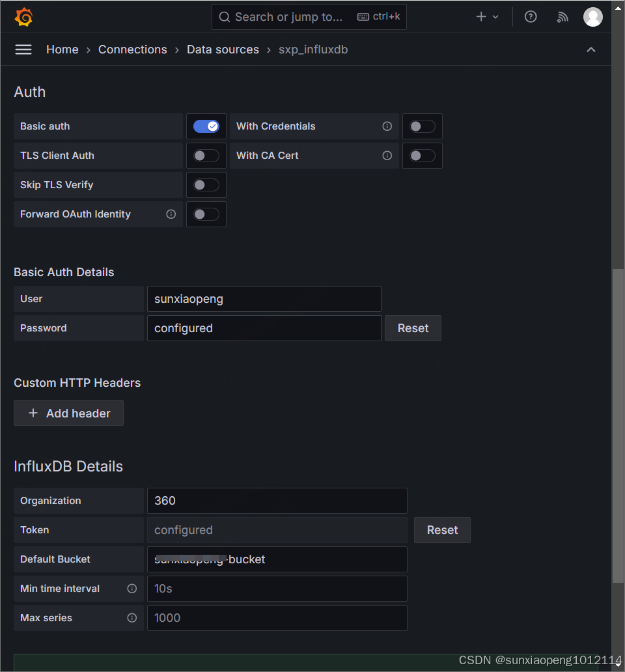
Task: Click the Custom HTTP Headers heading
Action: [77, 383]
